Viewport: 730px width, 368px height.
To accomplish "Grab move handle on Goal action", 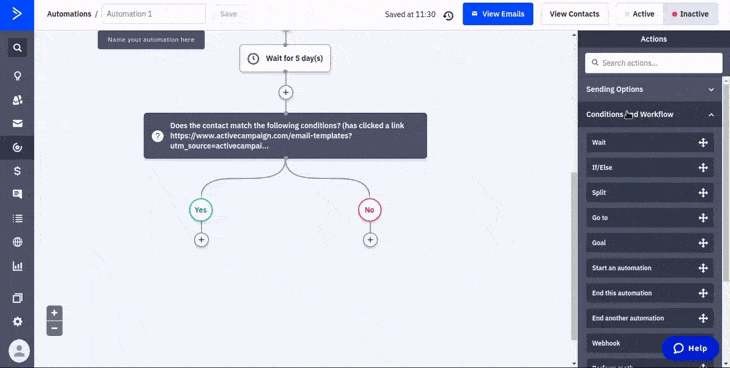I will [x=703, y=243].
